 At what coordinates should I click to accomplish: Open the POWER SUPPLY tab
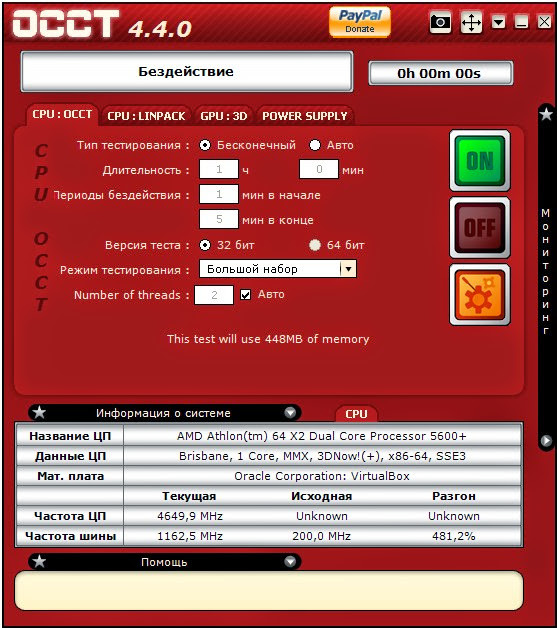click(304, 116)
